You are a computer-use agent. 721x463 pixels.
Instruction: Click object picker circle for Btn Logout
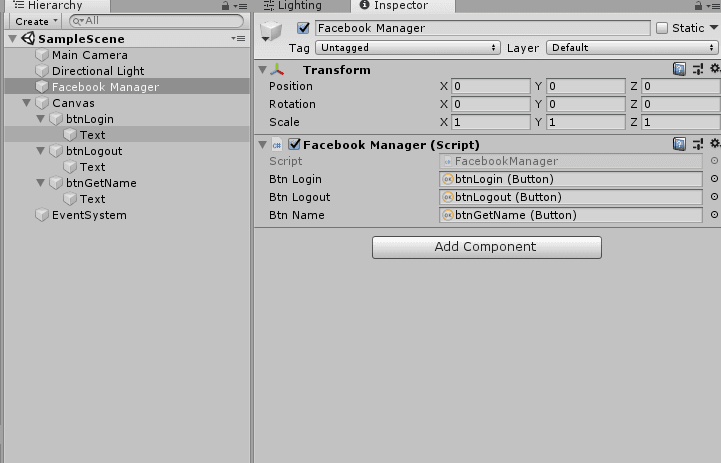pos(714,196)
